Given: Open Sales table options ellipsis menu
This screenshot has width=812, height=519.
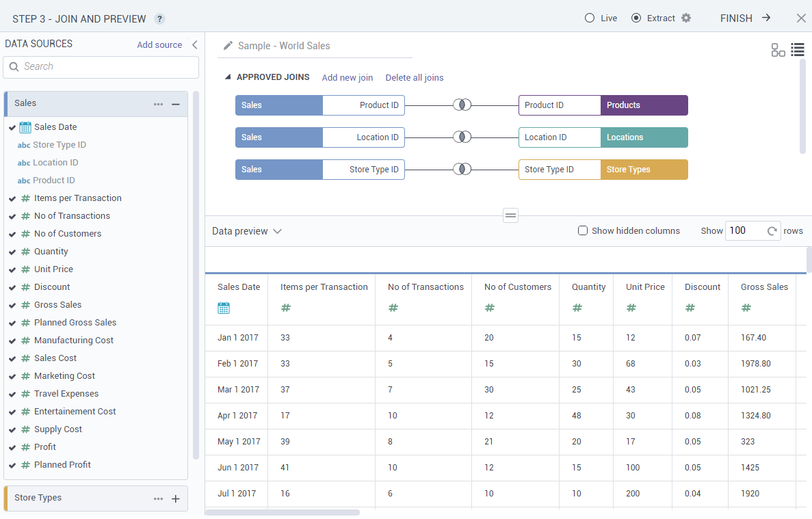Looking at the screenshot, I should coord(159,104).
